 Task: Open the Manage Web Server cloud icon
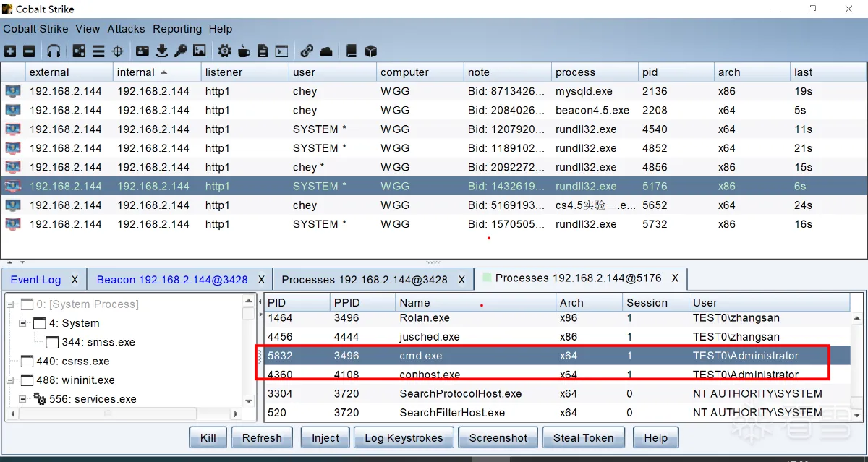pyautogui.click(x=326, y=51)
